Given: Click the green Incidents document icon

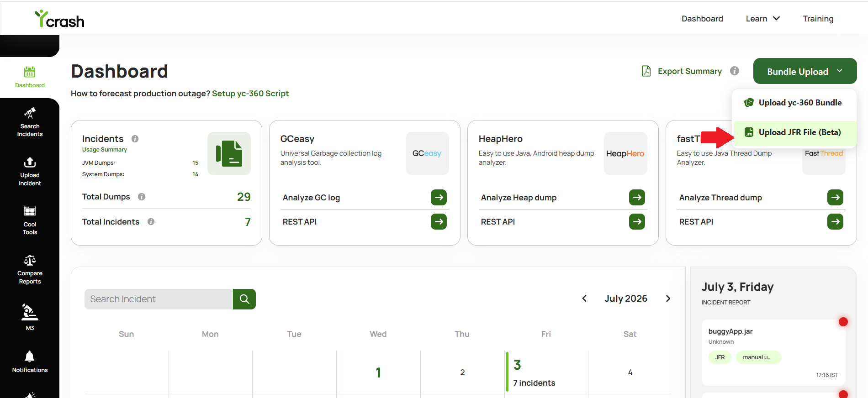Looking at the screenshot, I should pyautogui.click(x=229, y=153).
